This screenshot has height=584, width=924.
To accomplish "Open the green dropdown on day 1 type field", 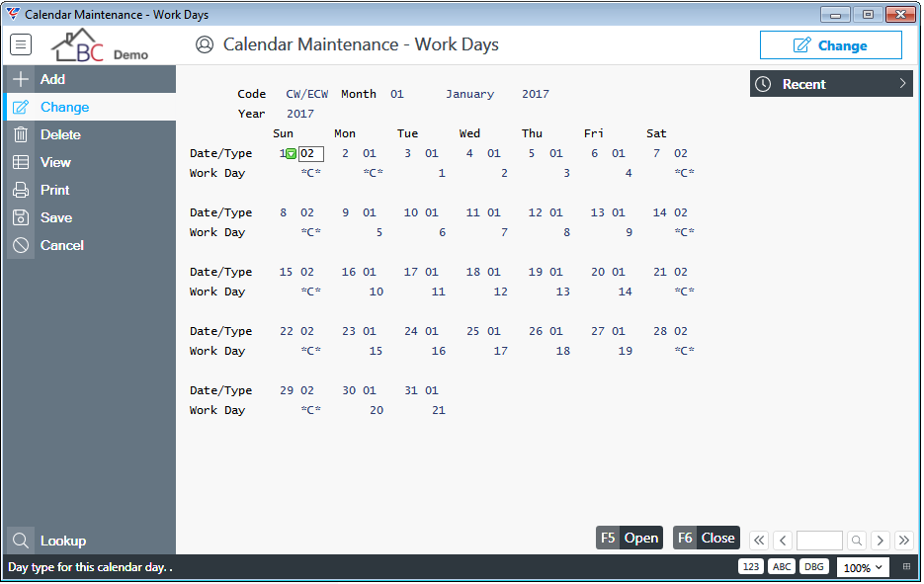I will tap(292, 154).
